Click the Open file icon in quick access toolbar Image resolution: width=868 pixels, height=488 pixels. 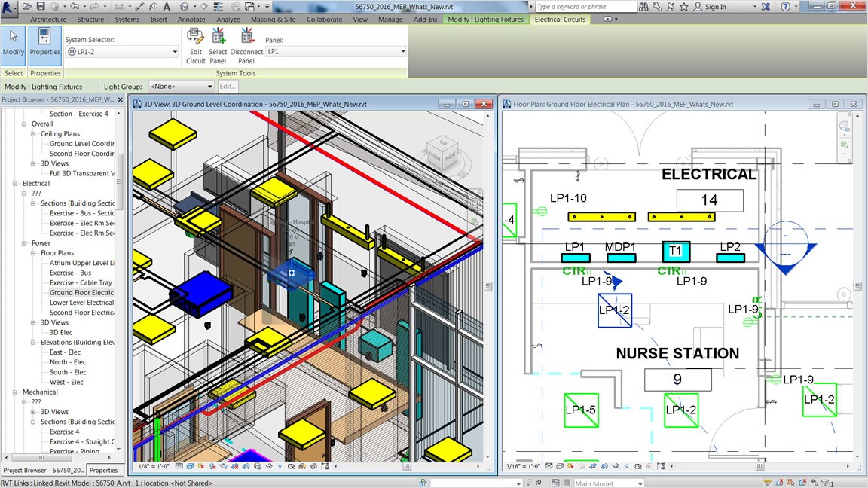click(x=27, y=6)
